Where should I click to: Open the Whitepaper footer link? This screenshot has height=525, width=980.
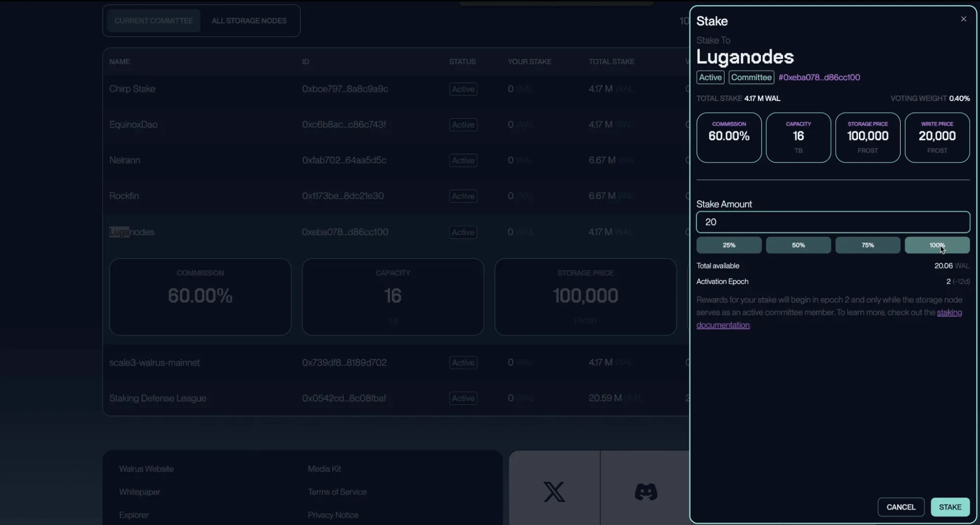point(140,492)
